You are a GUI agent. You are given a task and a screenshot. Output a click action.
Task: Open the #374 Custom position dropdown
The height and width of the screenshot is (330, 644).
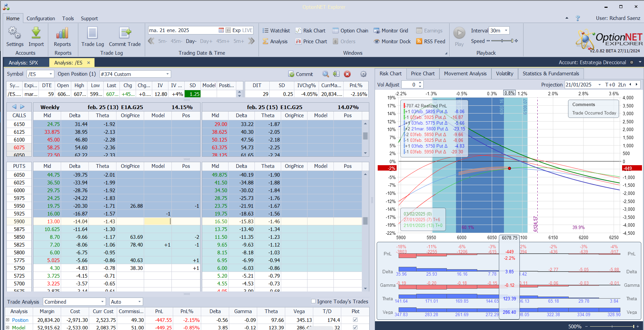pos(167,74)
